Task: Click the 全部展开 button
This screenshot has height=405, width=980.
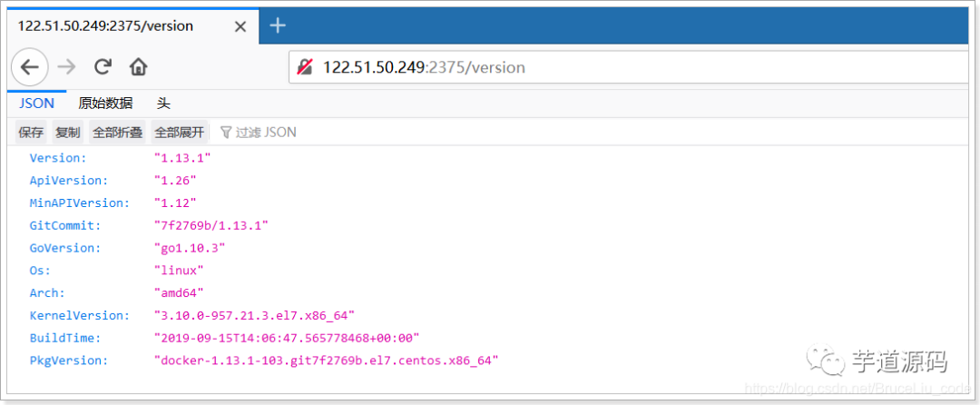Action: pyautogui.click(x=180, y=133)
